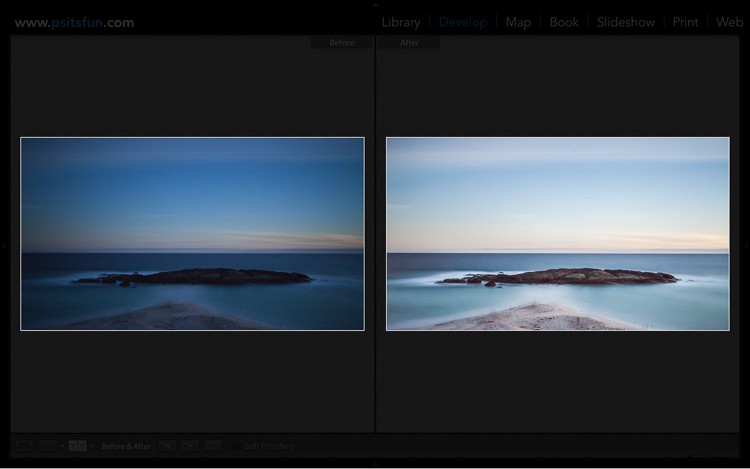Switch to the Develop module

(463, 22)
